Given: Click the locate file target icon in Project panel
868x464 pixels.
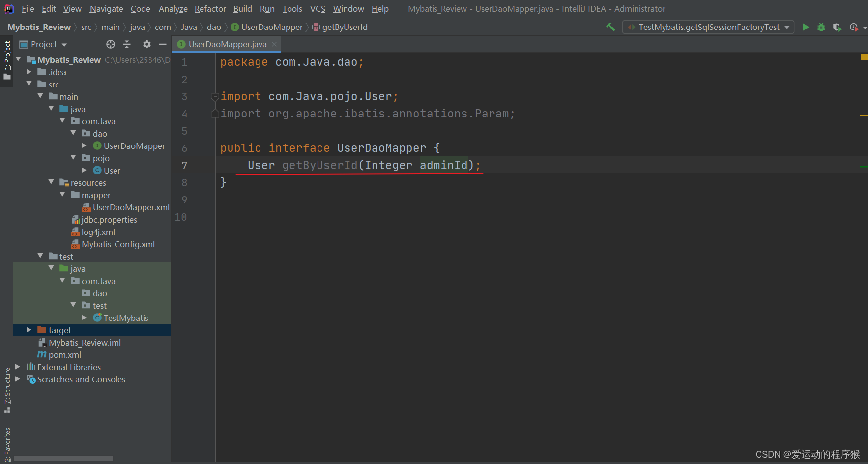Looking at the screenshot, I should tap(111, 44).
